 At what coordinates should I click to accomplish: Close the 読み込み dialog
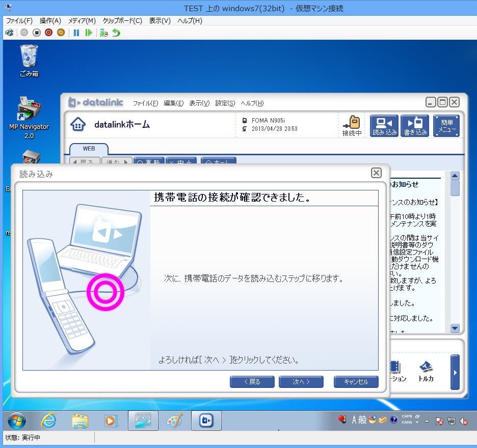tap(376, 173)
